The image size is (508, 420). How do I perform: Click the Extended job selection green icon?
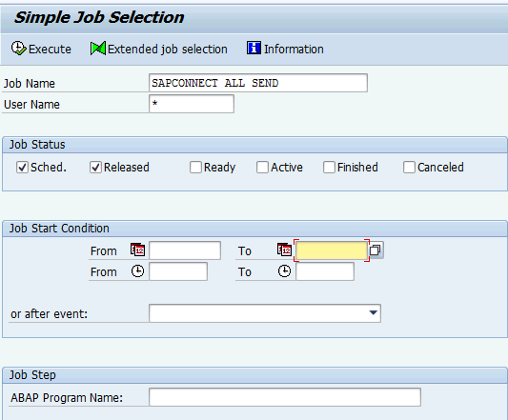[98, 49]
